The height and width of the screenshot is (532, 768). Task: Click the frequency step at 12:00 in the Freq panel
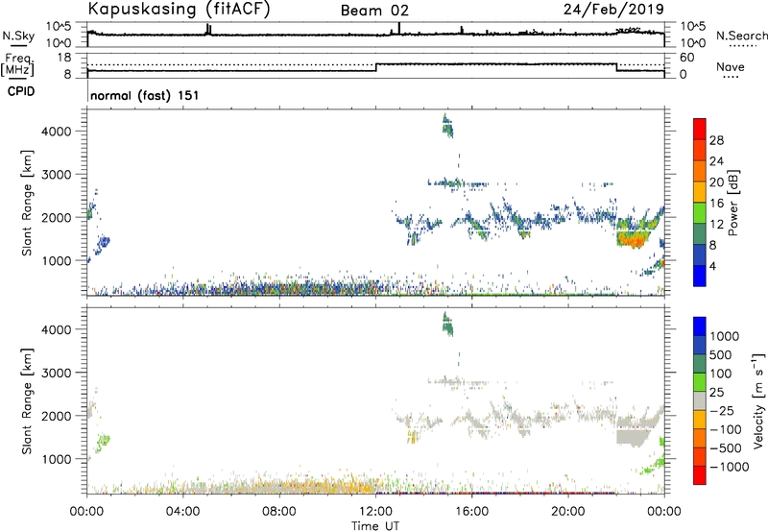click(x=376, y=67)
